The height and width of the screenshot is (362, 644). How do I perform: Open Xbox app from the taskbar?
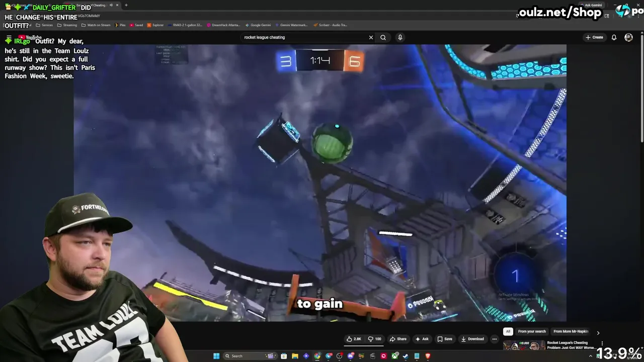coord(394,356)
